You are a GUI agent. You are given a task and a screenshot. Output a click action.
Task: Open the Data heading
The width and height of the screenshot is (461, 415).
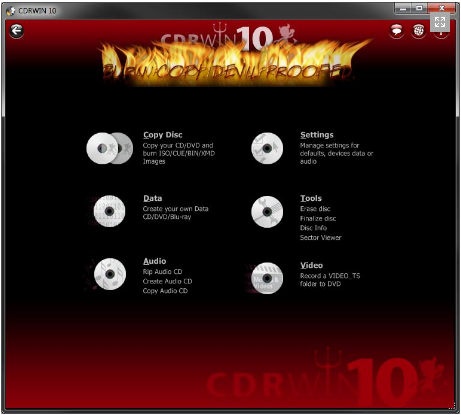153,198
